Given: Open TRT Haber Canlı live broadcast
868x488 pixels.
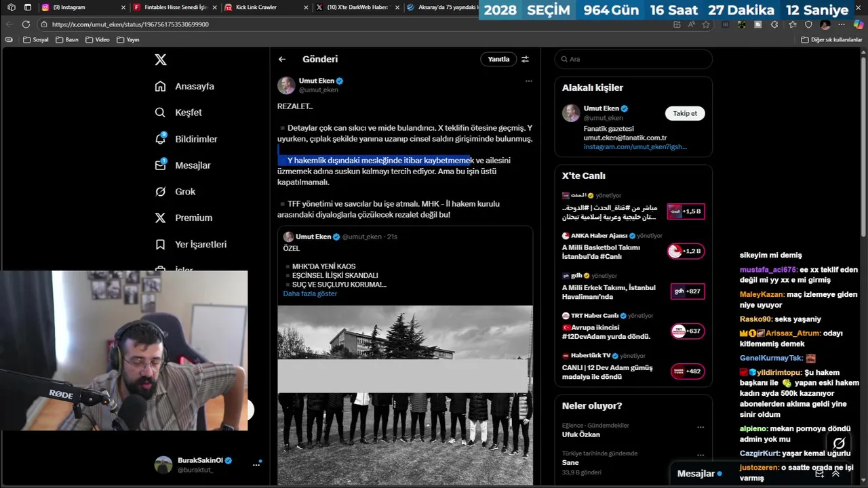Looking at the screenshot, I should point(633,327).
